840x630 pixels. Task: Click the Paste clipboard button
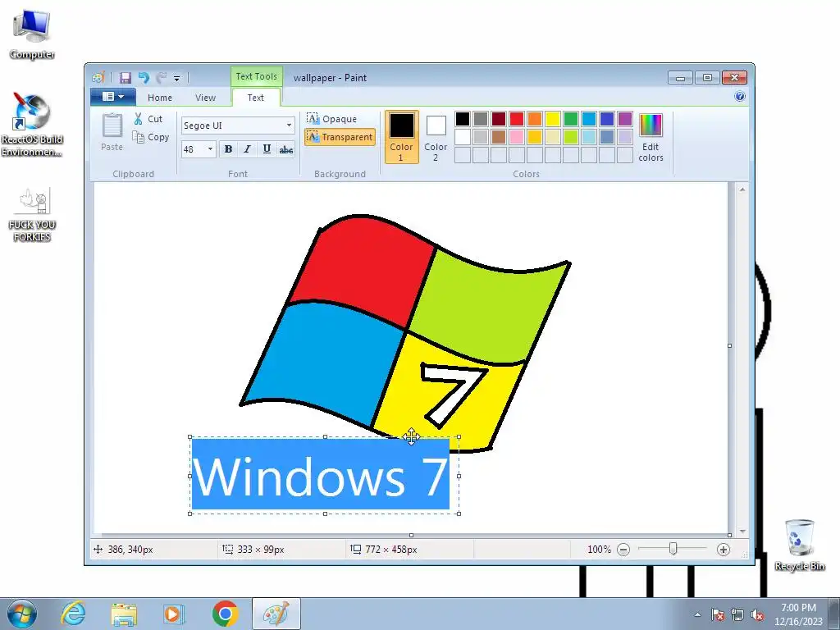coord(112,132)
